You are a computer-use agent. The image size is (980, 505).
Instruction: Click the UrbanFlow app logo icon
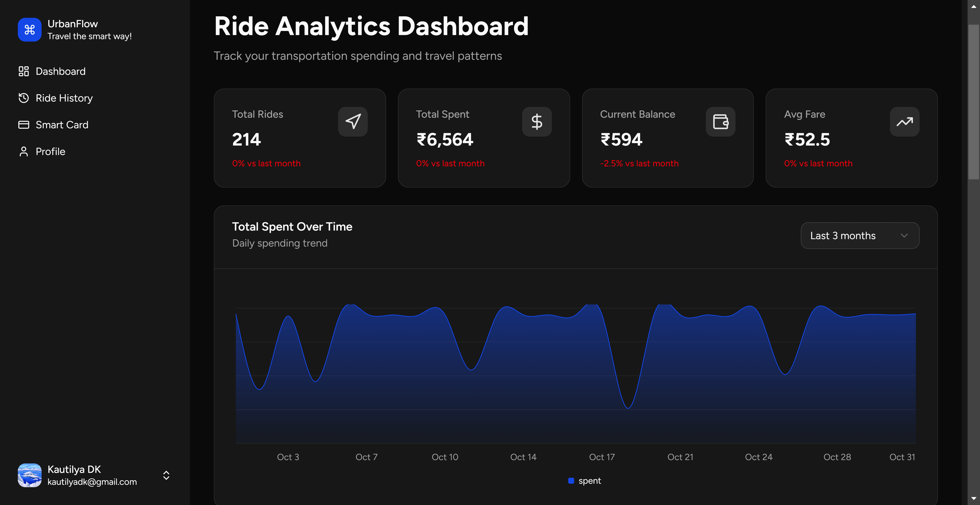[29, 30]
